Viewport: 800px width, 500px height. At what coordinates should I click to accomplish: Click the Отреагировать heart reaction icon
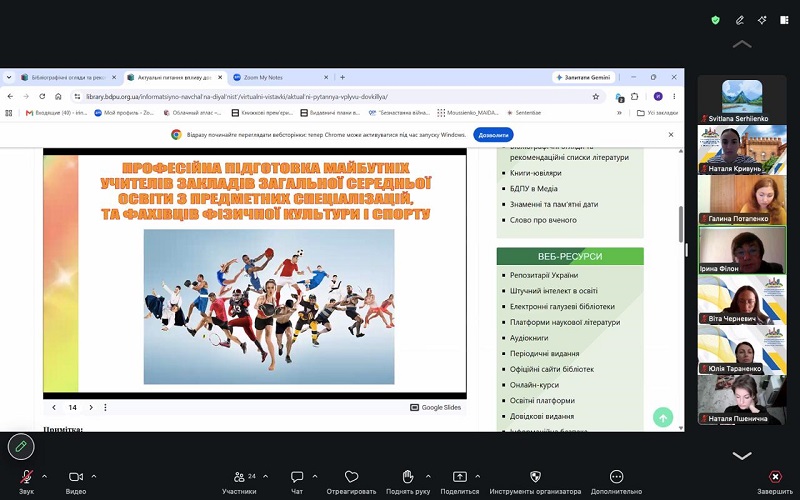click(x=351, y=477)
